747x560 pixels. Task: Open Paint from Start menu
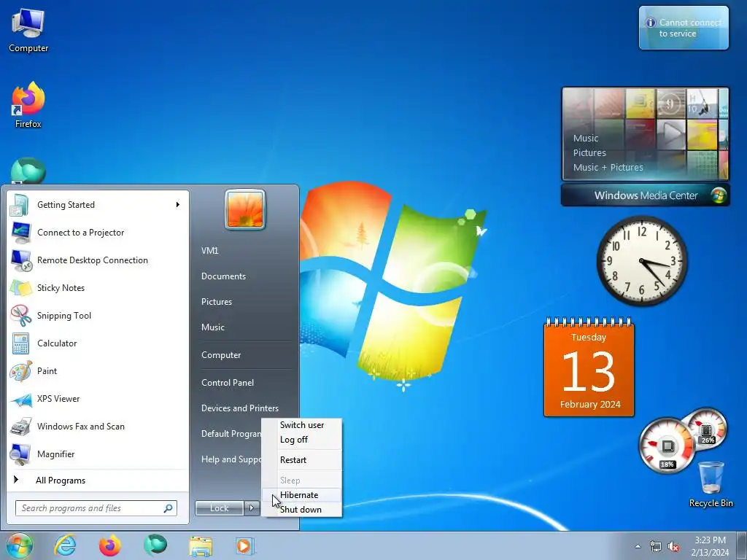(98, 371)
